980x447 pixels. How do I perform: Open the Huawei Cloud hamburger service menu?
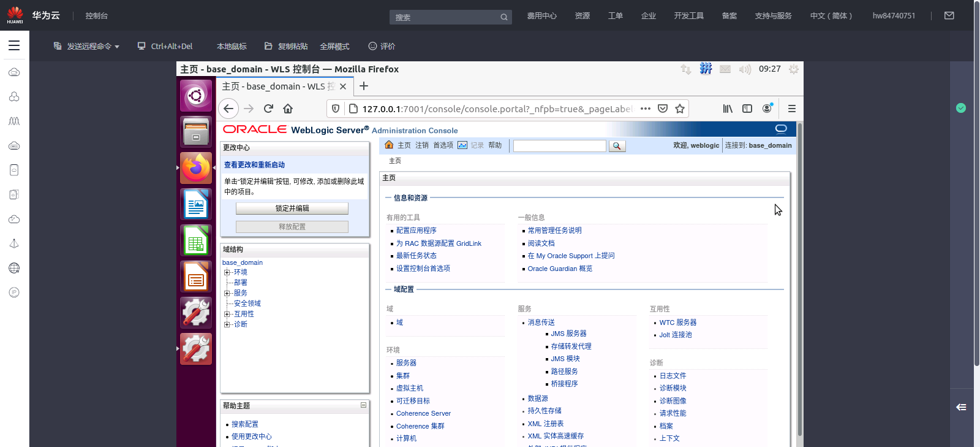(x=14, y=45)
